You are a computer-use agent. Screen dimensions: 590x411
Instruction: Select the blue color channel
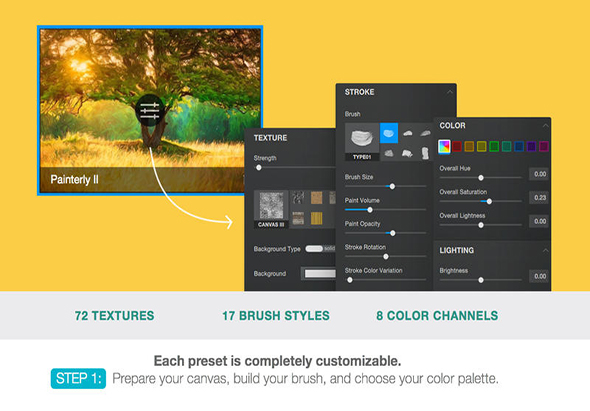(x=519, y=146)
